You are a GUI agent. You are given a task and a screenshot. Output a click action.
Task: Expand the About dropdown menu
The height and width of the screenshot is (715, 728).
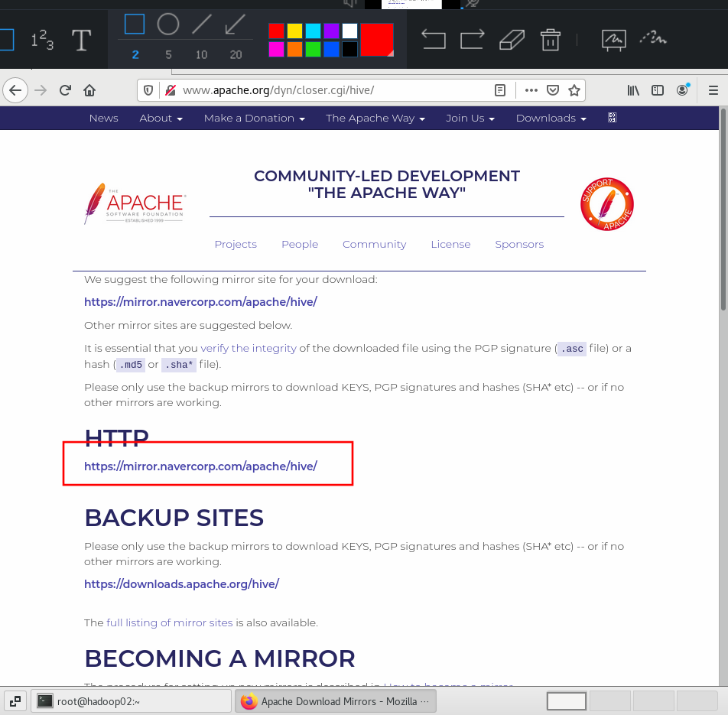161,118
